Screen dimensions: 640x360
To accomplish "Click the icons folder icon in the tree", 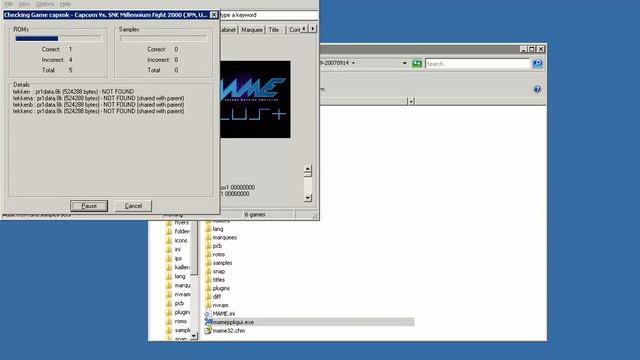I will pyautogui.click(x=169, y=240).
